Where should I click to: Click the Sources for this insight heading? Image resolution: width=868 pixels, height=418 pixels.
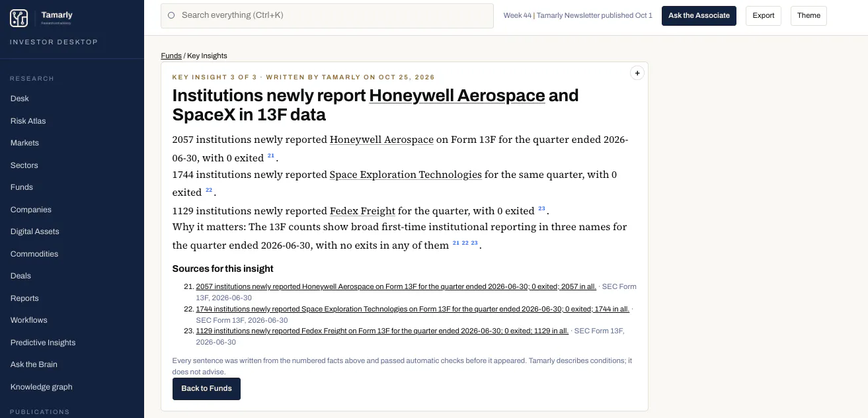tap(223, 269)
